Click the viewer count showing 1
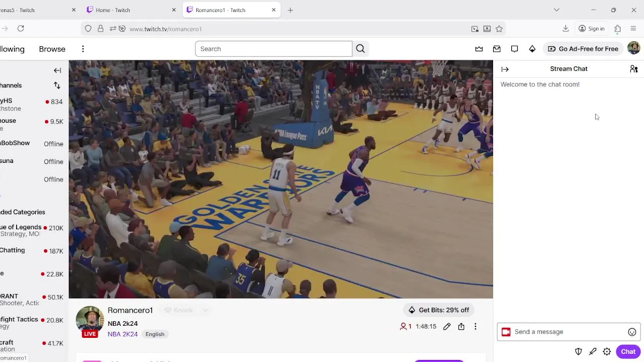Image resolution: width=644 pixels, height=362 pixels. (406, 326)
